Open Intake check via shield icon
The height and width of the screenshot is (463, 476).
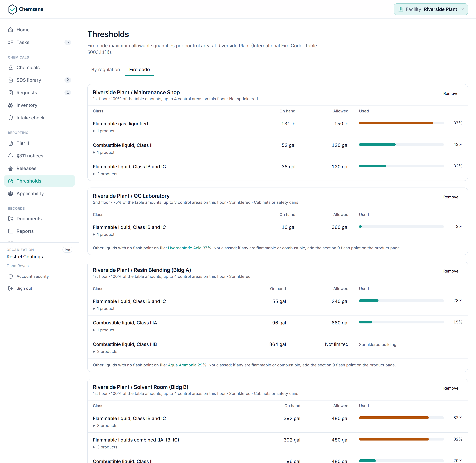[10, 118]
